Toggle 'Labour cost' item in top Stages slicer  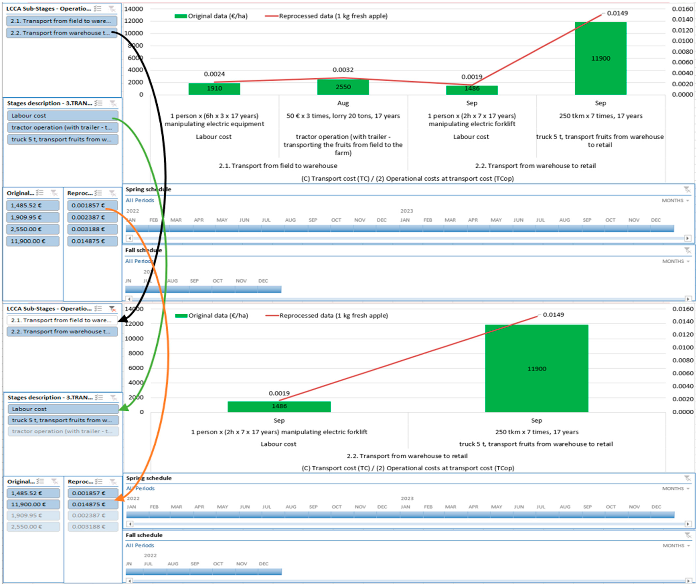pyautogui.click(x=62, y=116)
